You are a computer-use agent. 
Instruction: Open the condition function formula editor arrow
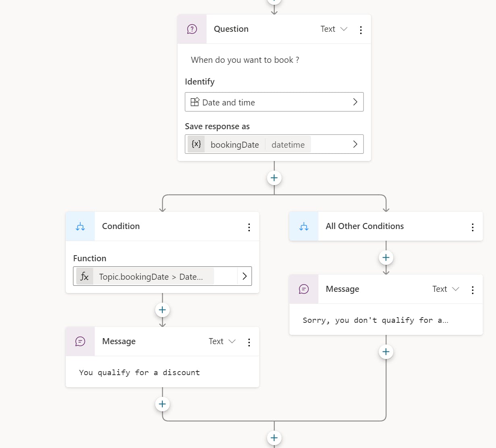pyautogui.click(x=244, y=277)
